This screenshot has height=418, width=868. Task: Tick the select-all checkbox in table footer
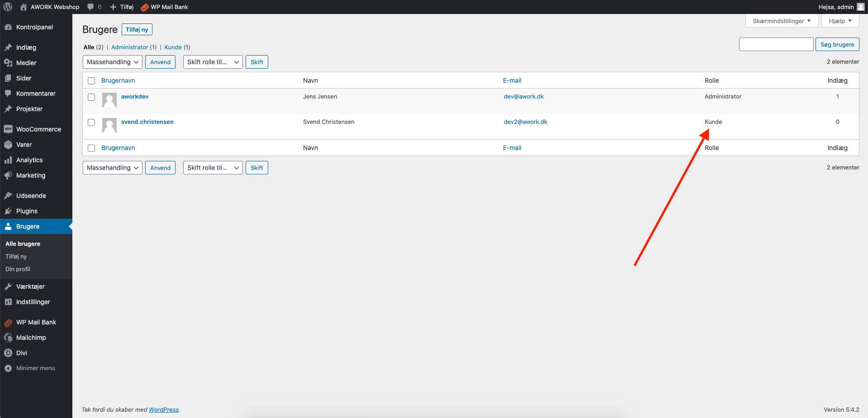pyautogui.click(x=91, y=148)
